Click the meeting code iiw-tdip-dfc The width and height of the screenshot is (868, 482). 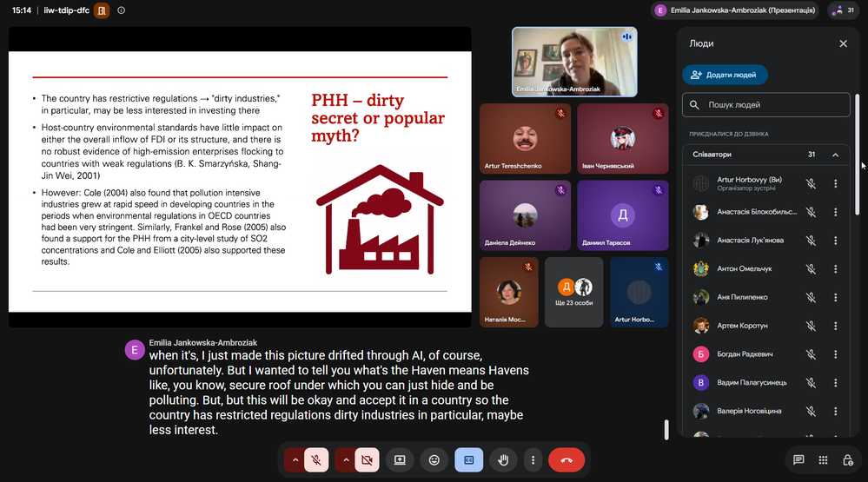[66, 10]
